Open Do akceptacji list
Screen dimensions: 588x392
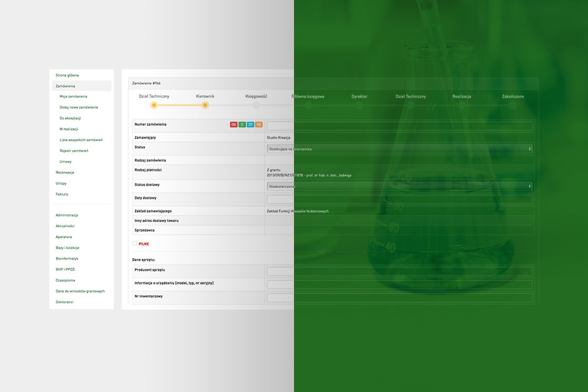click(70, 118)
